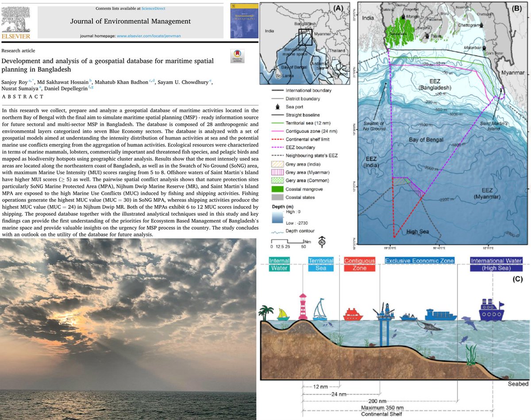
Task: Click the palm tree on the shore
Action: click(266, 313)
